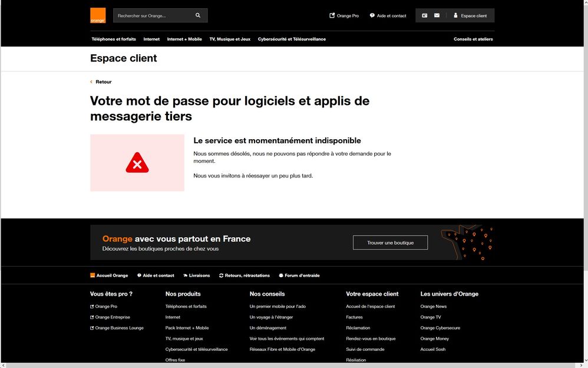
Task: Click the Trouver une boutique button
Action: 390,242
